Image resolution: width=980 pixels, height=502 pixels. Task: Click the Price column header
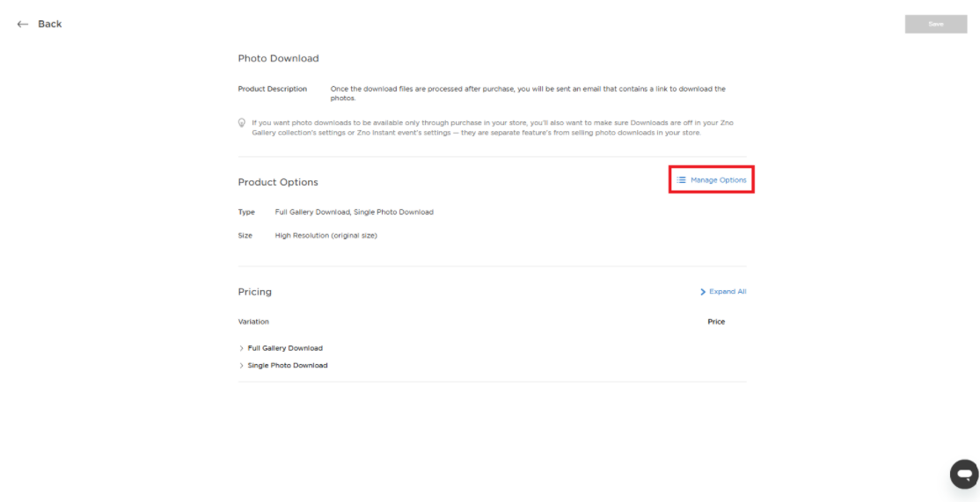(716, 322)
